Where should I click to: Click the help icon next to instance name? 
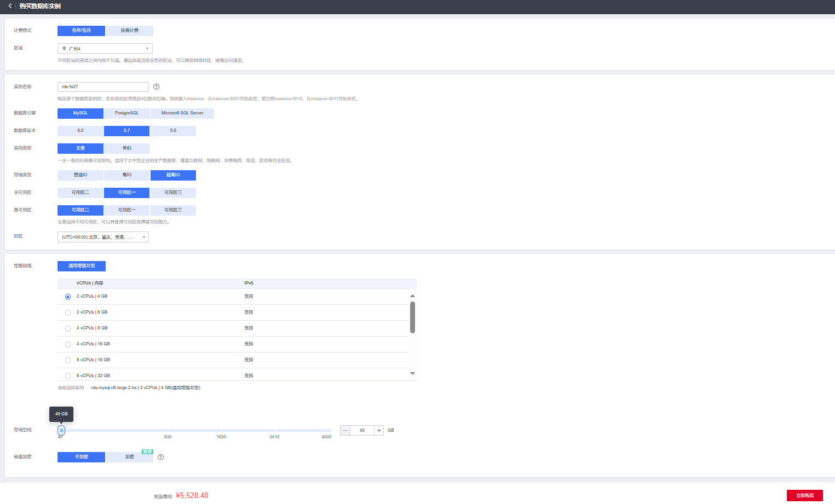(x=156, y=86)
